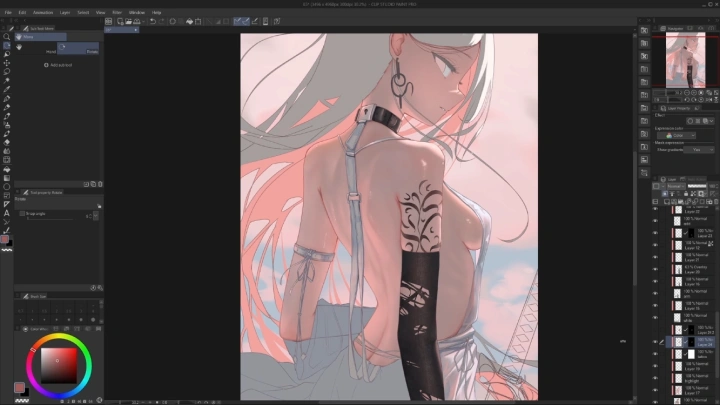Toggle the Snap angle checkbox
The width and height of the screenshot is (720, 405).
coord(23,213)
